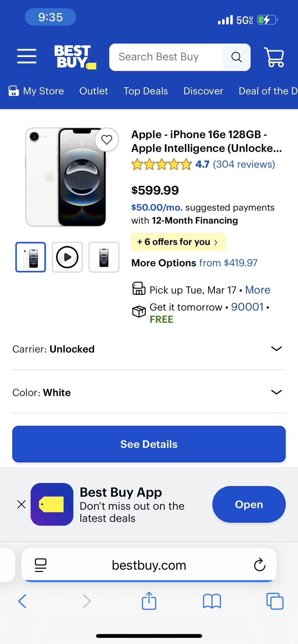Open Safari bookmarks
Viewport: 298px width, 644px height.
(x=212, y=601)
